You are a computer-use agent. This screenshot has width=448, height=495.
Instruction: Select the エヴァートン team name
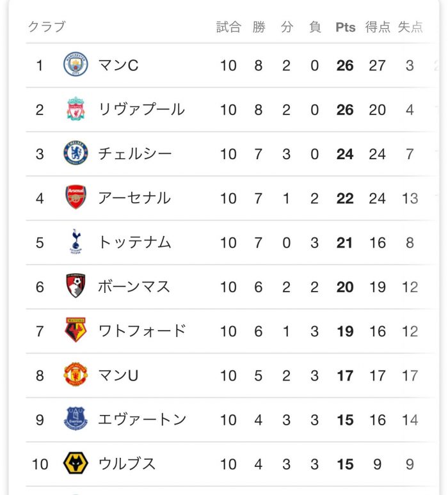142,420
